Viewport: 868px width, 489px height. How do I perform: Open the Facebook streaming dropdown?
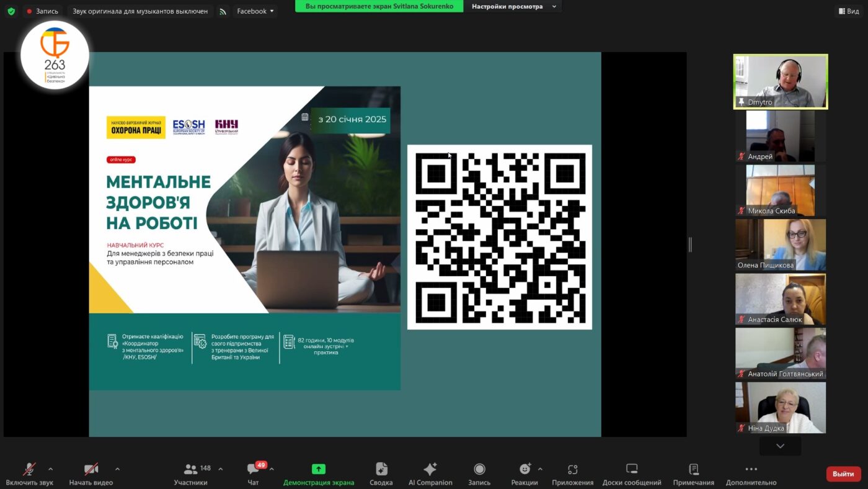pyautogui.click(x=255, y=11)
